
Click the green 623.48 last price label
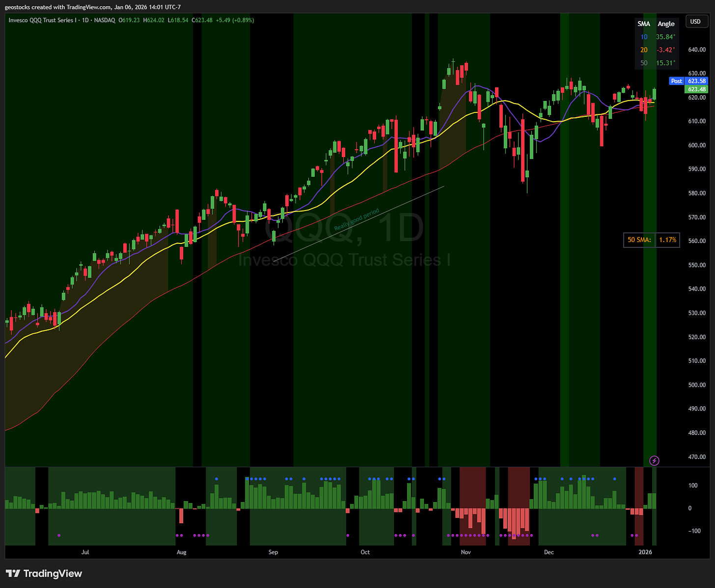point(696,89)
